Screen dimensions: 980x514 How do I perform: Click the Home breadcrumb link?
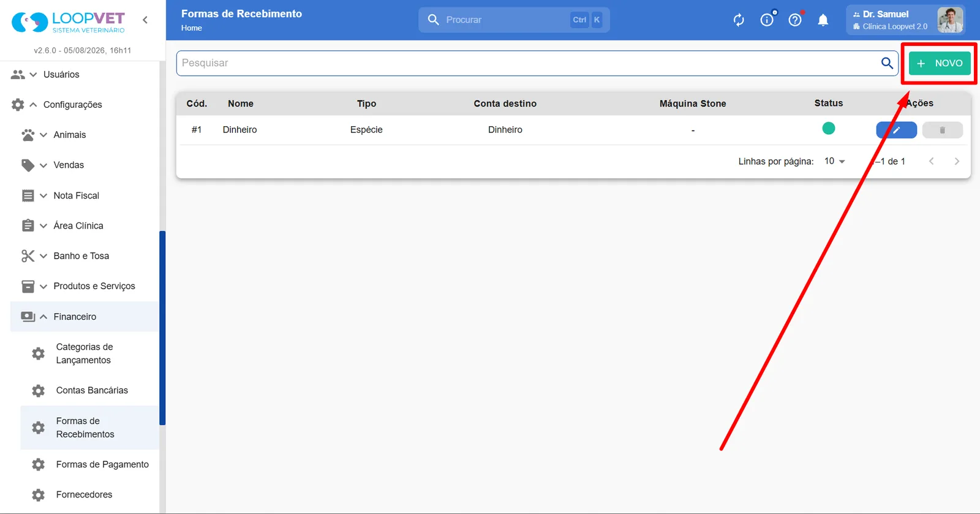[192, 28]
